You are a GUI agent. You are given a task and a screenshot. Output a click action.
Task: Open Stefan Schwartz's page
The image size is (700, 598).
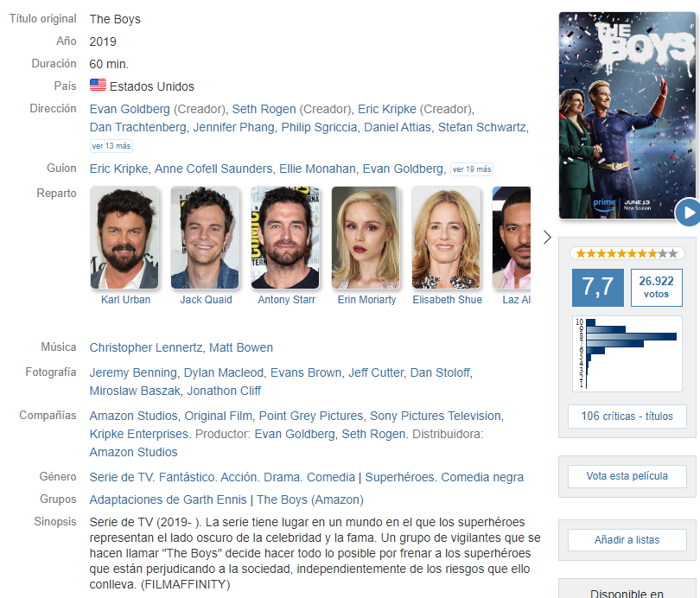[481, 128]
